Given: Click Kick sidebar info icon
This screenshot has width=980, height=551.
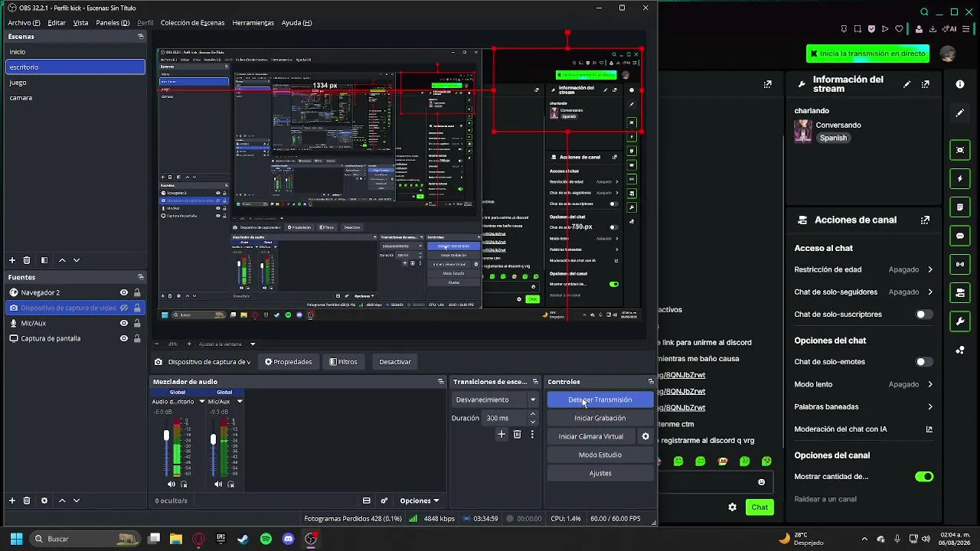Looking at the screenshot, I should (960, 84).
